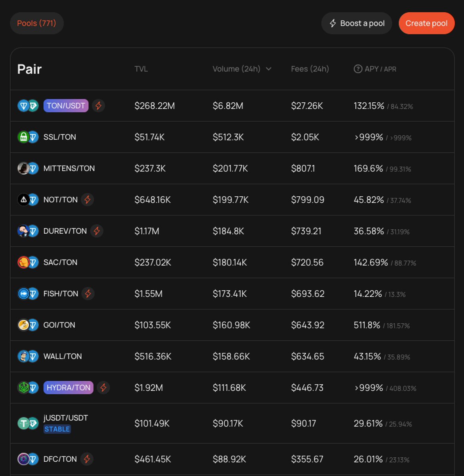Click the SSL/TON token pair icons

pyautogui.click(x=28, y=137)
